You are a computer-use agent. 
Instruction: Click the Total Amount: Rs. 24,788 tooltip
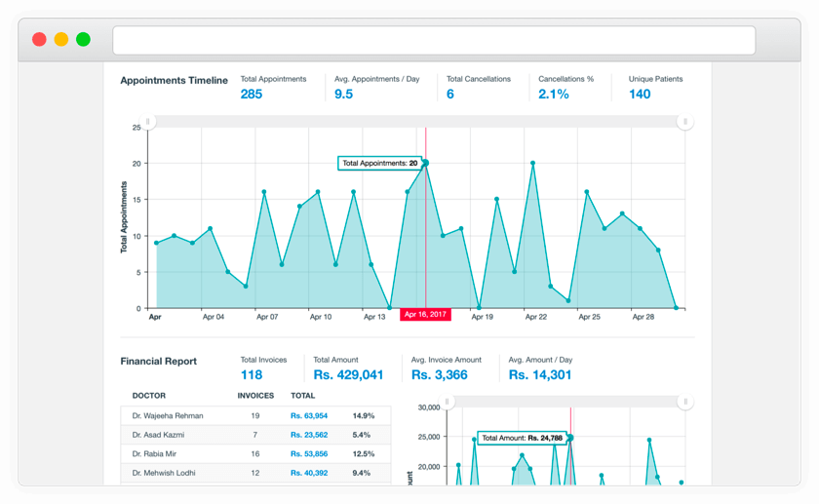click(522, 438)
